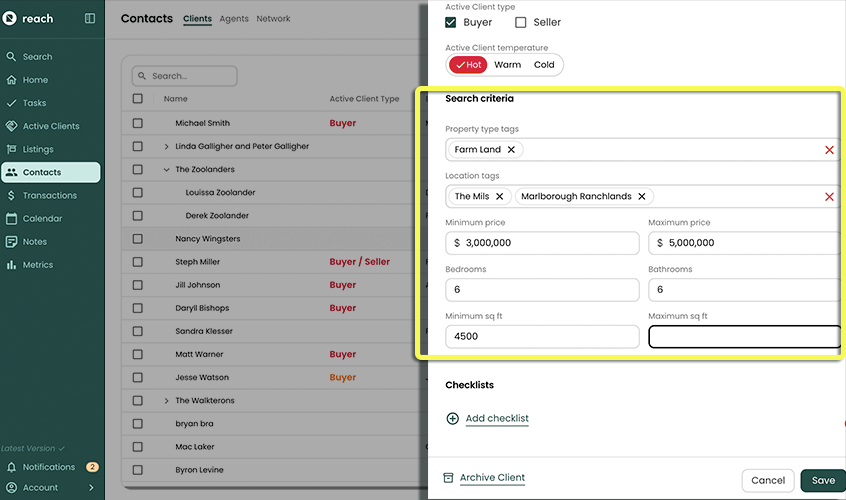Collapse The Zoolanders group
The width and height of the screenshot is (846, 500).
pyautogui.click(x=167, y=170)
